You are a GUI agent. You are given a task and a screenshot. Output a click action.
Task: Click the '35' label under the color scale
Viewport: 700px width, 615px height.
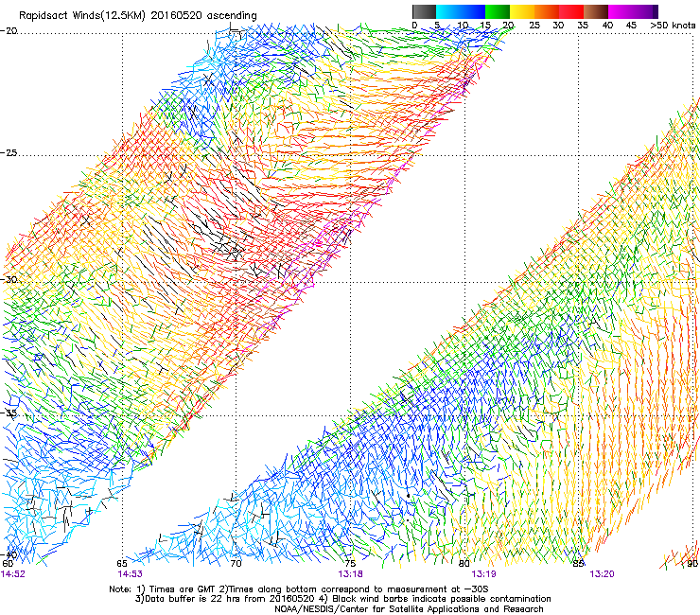583,25
